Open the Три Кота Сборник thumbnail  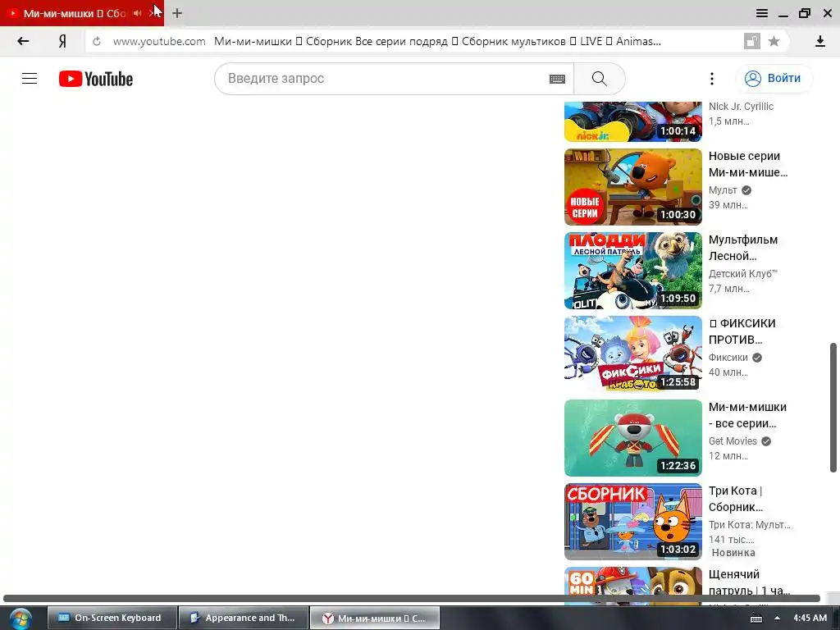coord(632,521)
